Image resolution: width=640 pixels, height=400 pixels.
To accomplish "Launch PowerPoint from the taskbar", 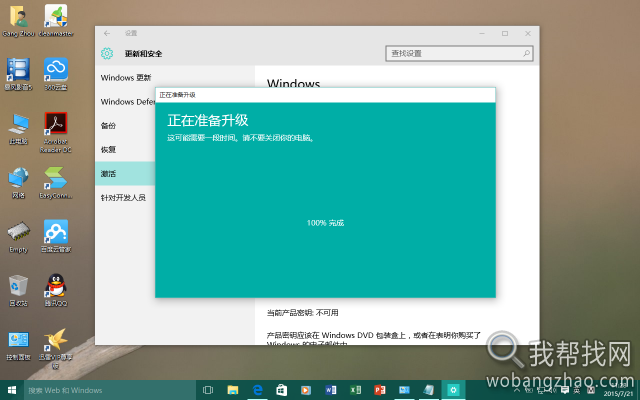I will pyautogui.click(x=380, y=390).
